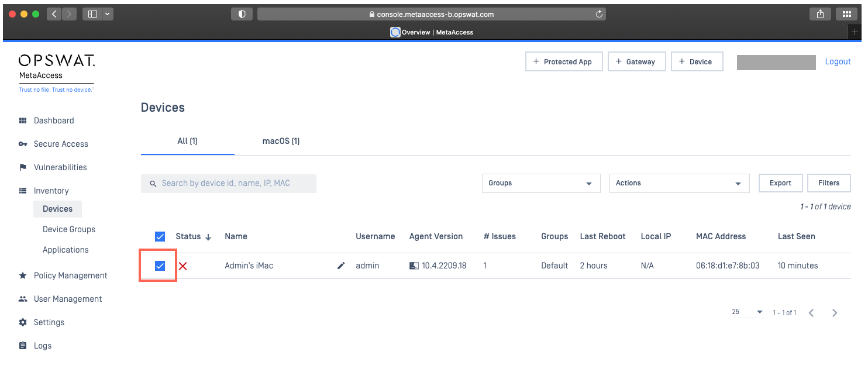Open the Admin's iMac device name
868x386 pixels.
[249, 266]
